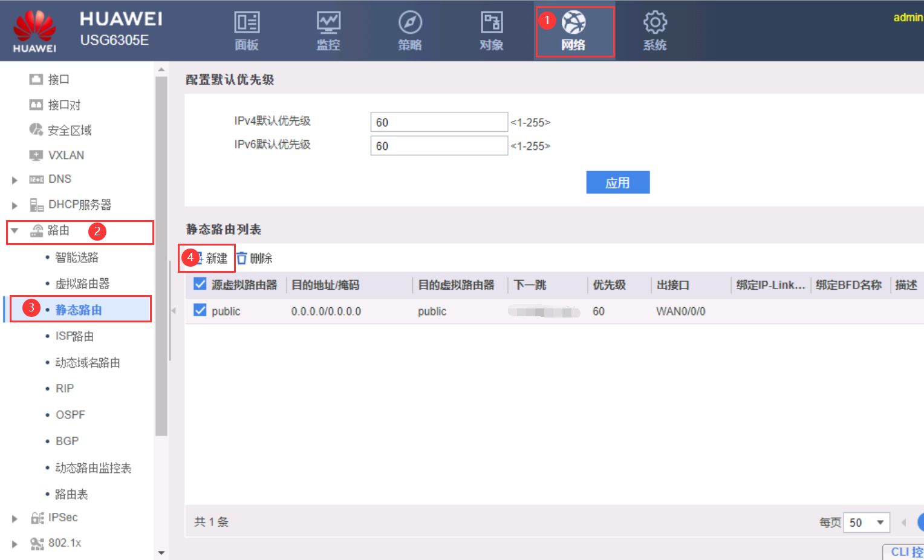The image size is (924, 560).
Task: Open the 监控 monitoring icon
Action: (328, 24)
